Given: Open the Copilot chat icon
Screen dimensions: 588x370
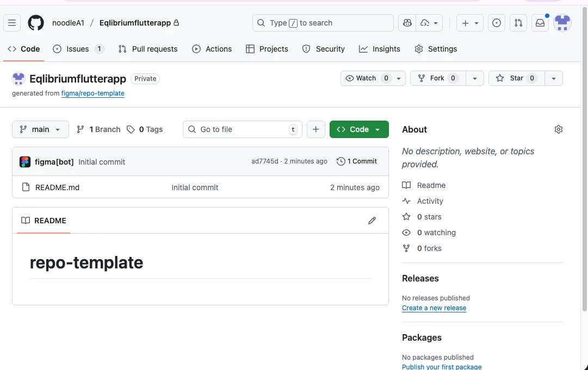Looking at the screenshot, I should coord(407,23).
